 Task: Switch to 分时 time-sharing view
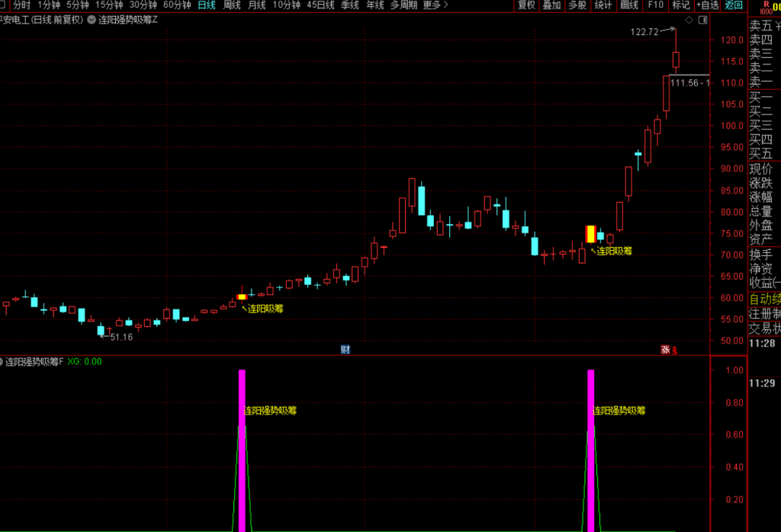coord(21,5)
